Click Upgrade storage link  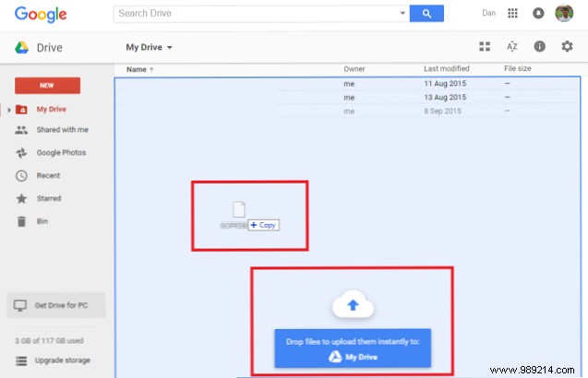[x=62, y=360]
